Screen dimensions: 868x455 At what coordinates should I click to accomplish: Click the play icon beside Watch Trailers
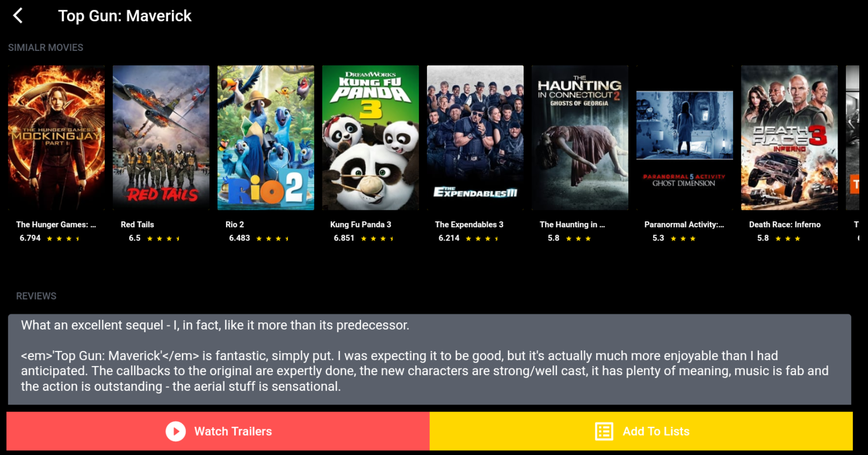pos(175,431)
